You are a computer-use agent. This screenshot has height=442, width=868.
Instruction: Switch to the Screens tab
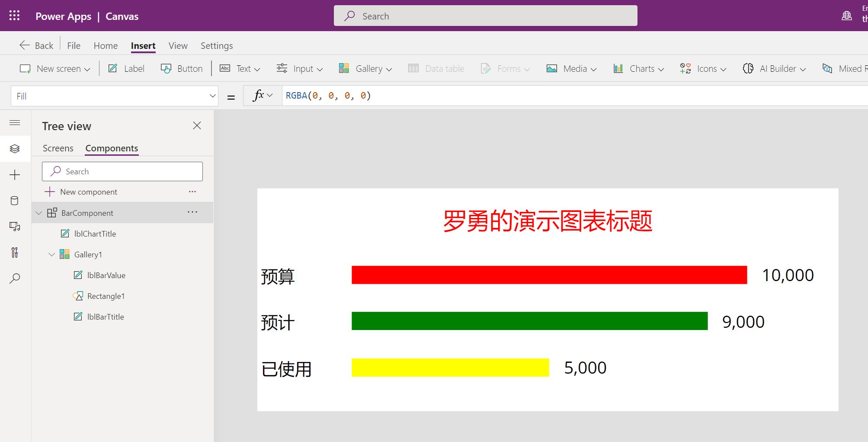click(x=58, y=148)
